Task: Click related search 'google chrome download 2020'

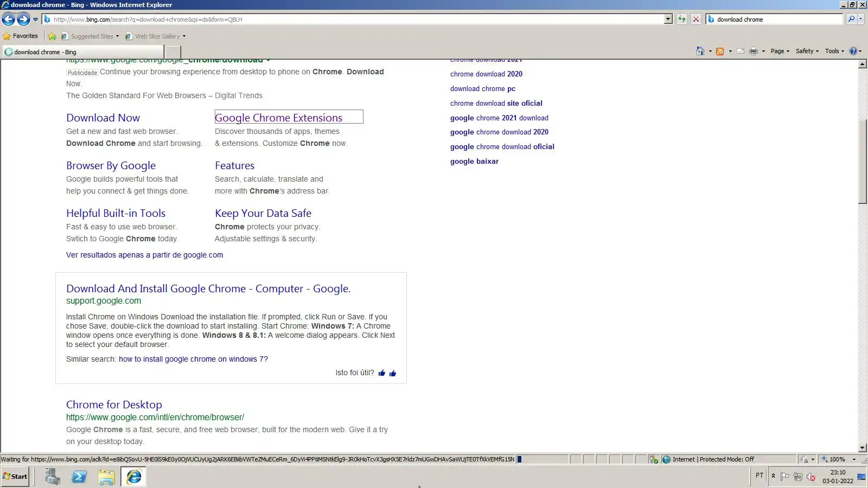Action: tap(499, 132)
